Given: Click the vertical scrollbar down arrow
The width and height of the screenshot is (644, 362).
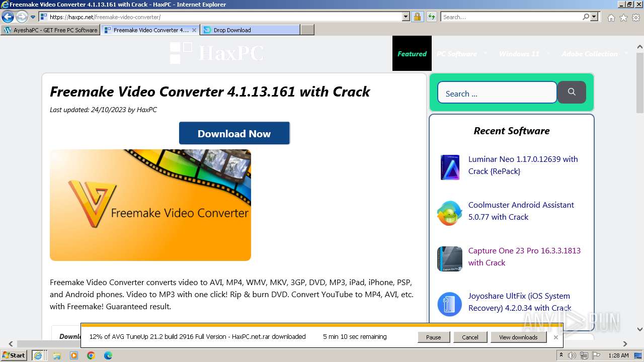Looking at the screenshot, I should (x=640, y=329).
